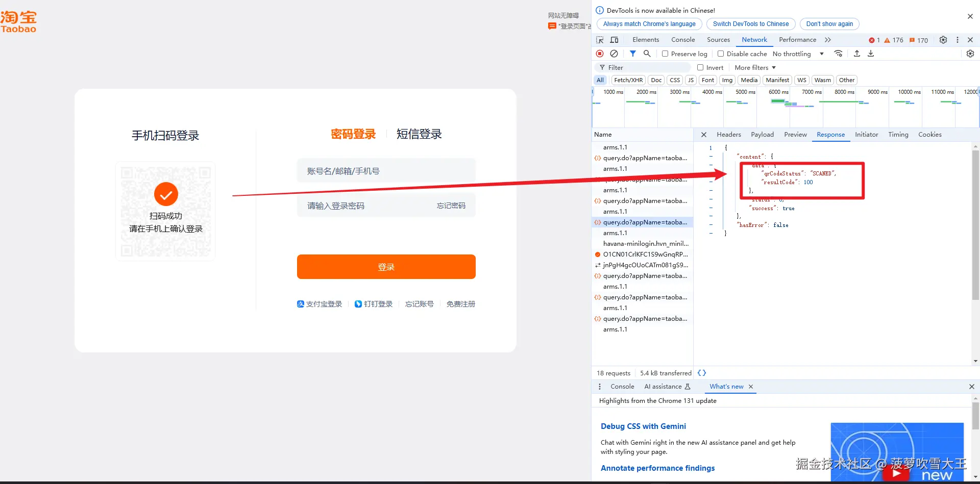Open the 免费注册 link
This screenshot has width=980, height=484.
coord(461,304)
